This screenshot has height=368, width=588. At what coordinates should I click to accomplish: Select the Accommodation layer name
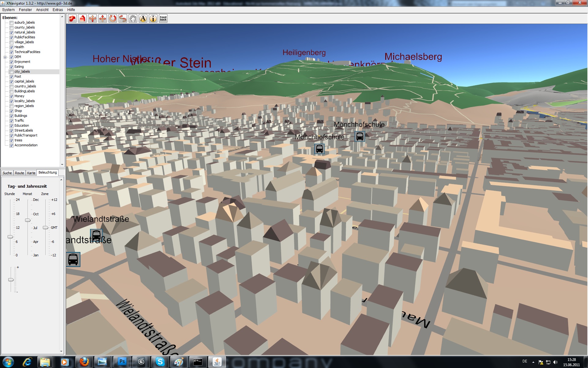click(26, 145)
